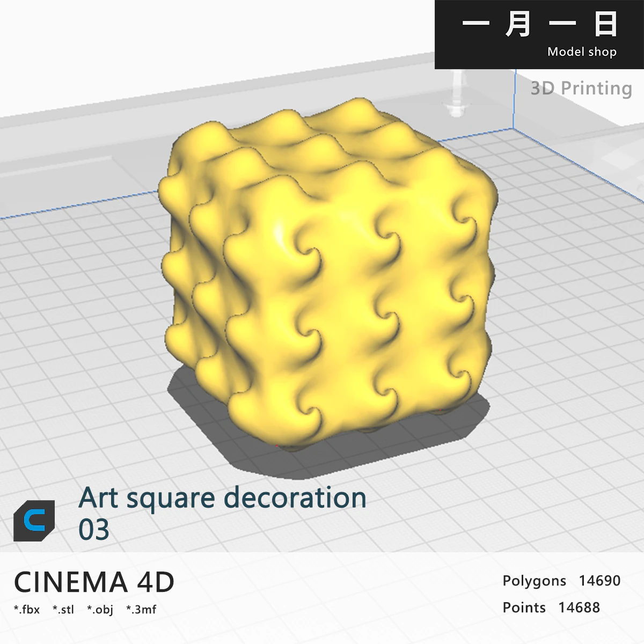Click the "Model shop" label in the banner
Viewport: 644px width, 644px height.
[582, 52]
